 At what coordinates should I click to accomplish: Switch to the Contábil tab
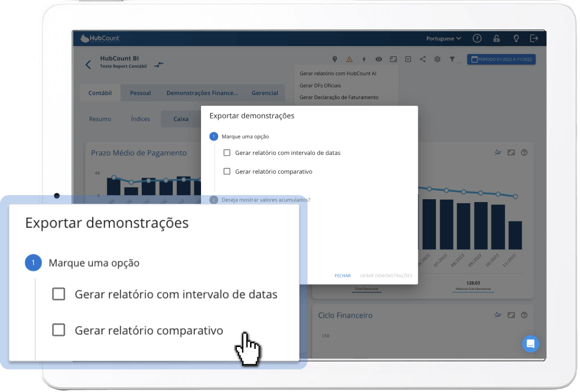100,93
